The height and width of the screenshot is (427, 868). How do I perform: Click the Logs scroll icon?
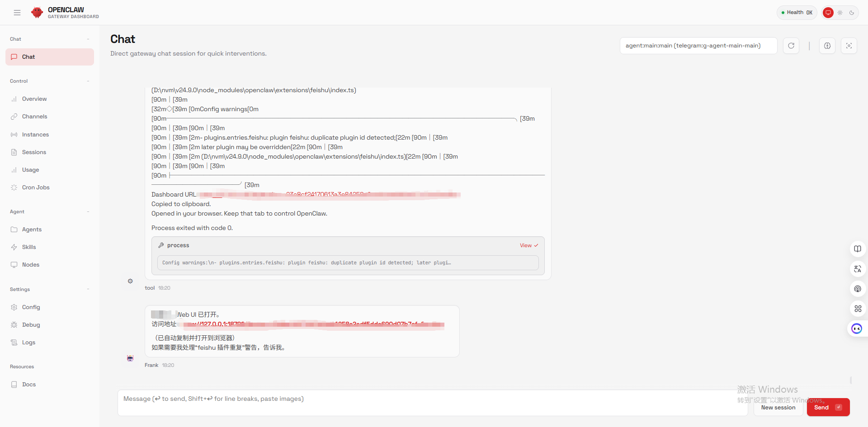click(x=14, y=343)
